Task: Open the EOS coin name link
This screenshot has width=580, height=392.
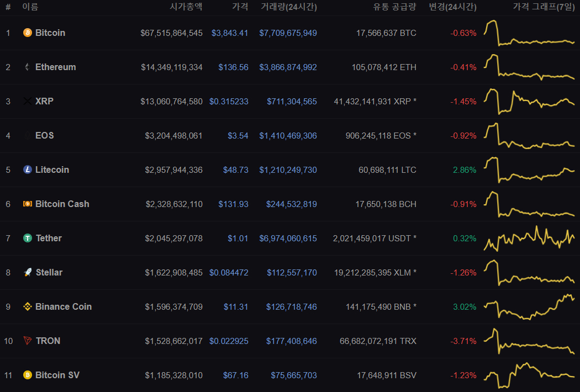Action: (44, 135)
